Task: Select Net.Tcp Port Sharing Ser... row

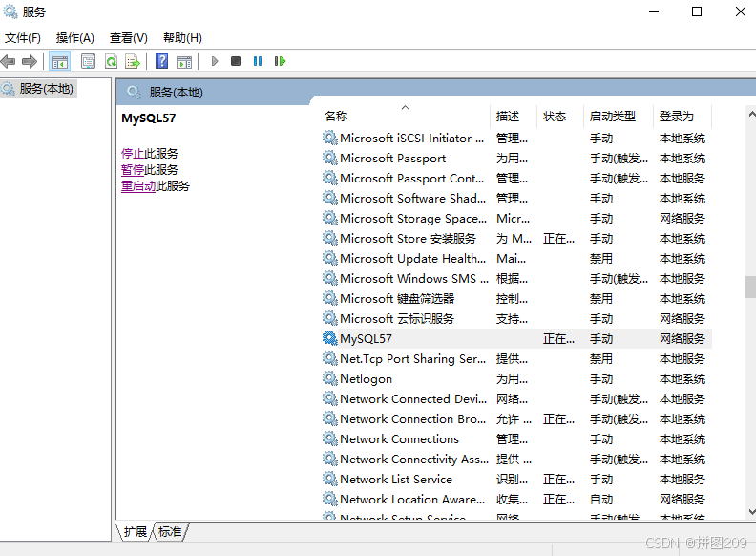Action: click(515, 358)
